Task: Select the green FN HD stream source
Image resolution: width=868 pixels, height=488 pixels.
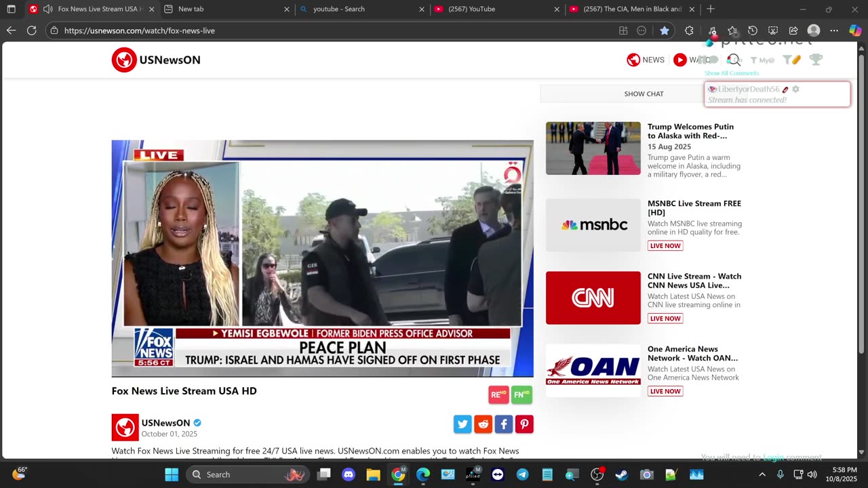Action: click(x=521, y=394)
